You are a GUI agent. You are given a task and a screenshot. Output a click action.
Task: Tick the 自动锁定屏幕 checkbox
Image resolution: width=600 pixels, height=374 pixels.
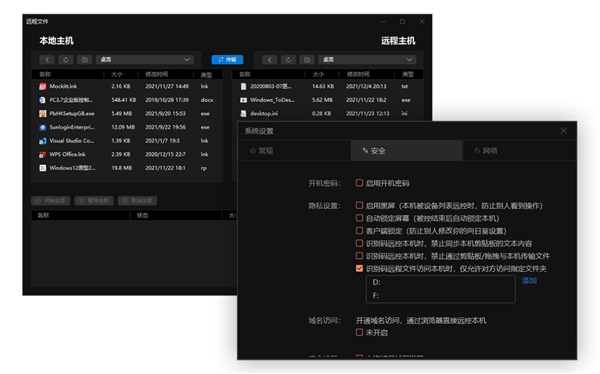(359, 218)
